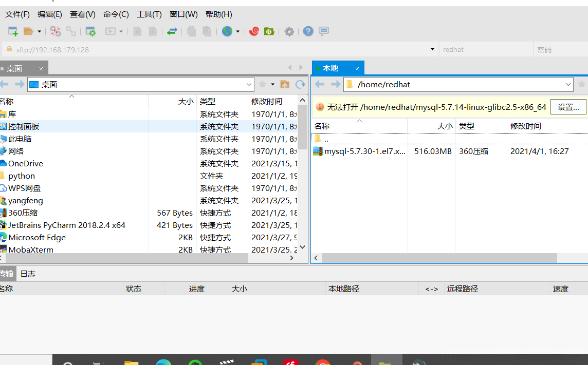
Task: Click the remote pane horizontal scrollbar
Action: 439,258
